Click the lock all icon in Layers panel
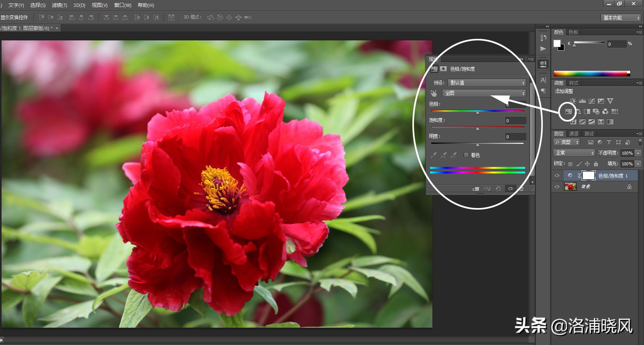644x345 pixels. (596, 164)
